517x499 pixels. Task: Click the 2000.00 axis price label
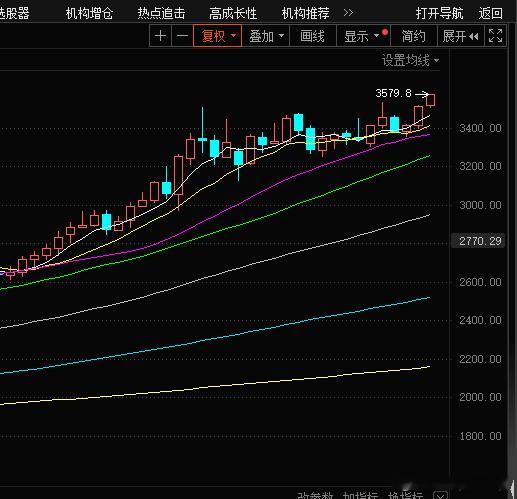point(480,397)
